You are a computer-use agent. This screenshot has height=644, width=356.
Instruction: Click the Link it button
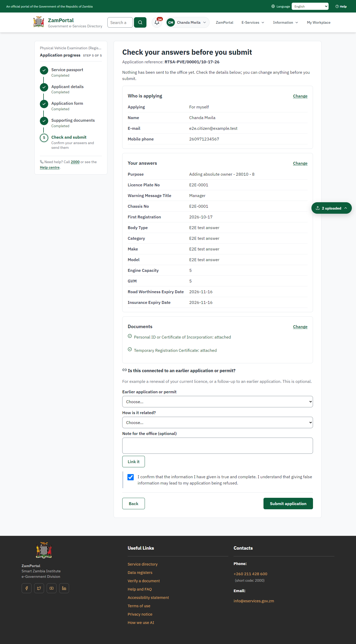[133, 462]
